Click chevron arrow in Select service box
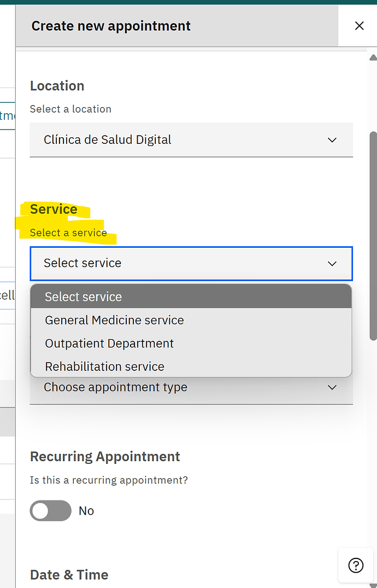 (x=332, y=264)
